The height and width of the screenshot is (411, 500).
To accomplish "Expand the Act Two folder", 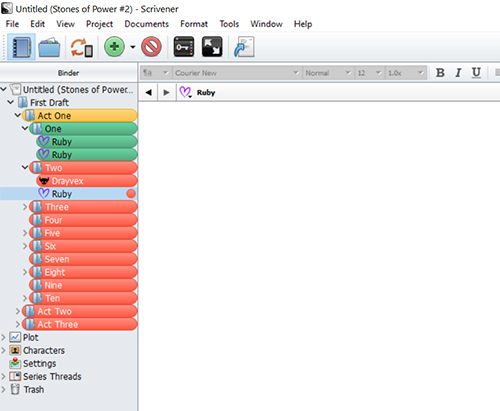I will coord(18,311).
